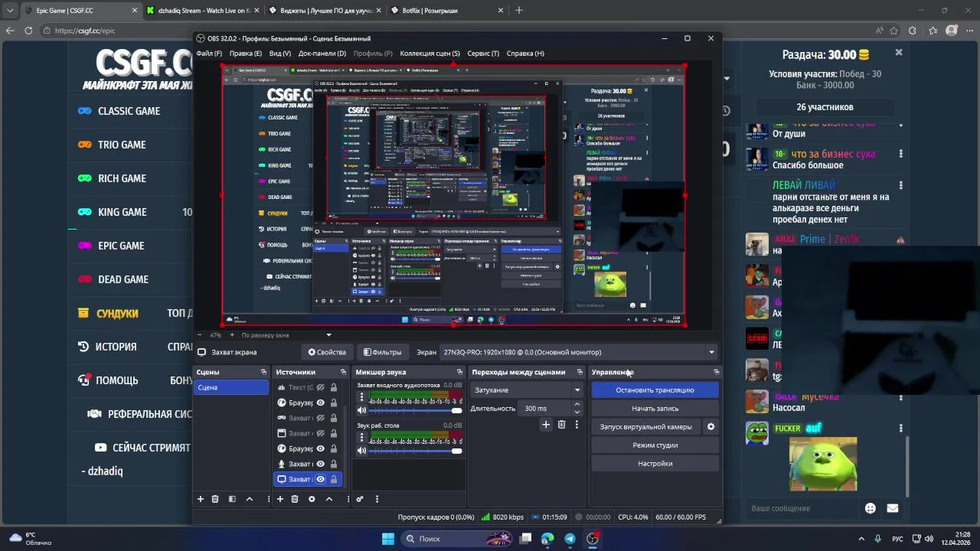980x551 pixels.
Task: Undock the Управление panel
Action: tap(716, 372)
